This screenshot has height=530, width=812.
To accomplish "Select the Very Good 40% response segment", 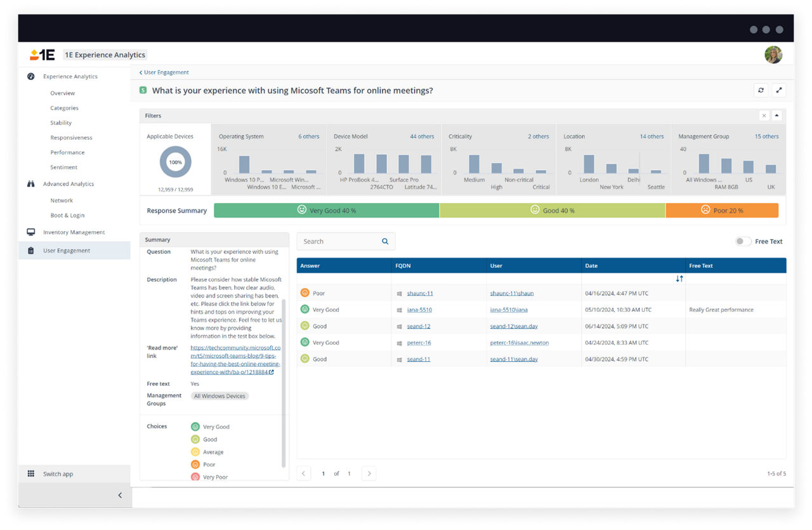I will 326,210.
